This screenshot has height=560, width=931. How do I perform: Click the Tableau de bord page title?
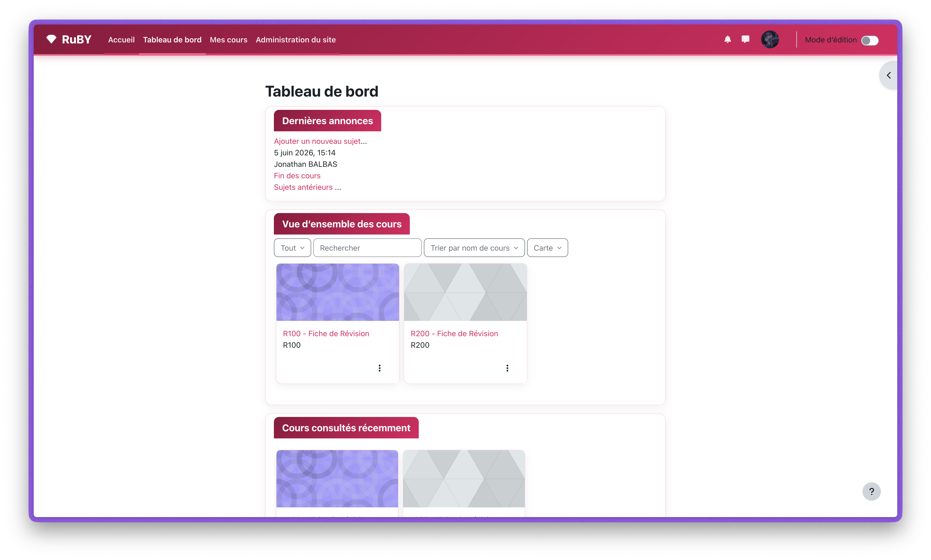(x=322, y=91)
